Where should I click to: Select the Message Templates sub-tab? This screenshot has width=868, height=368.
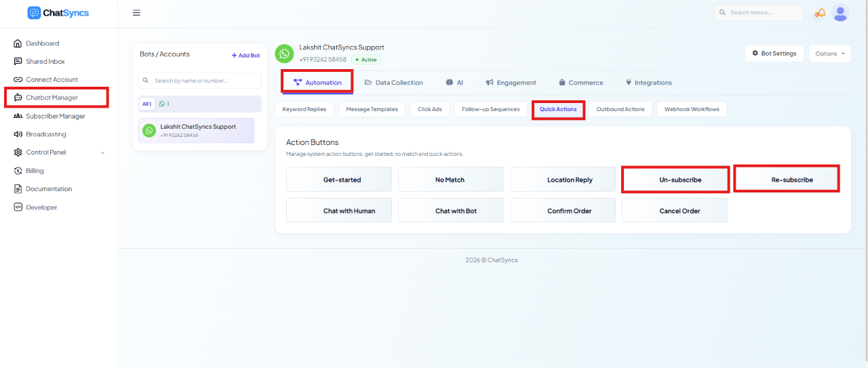pyautogui.click(x=372, y=109)
